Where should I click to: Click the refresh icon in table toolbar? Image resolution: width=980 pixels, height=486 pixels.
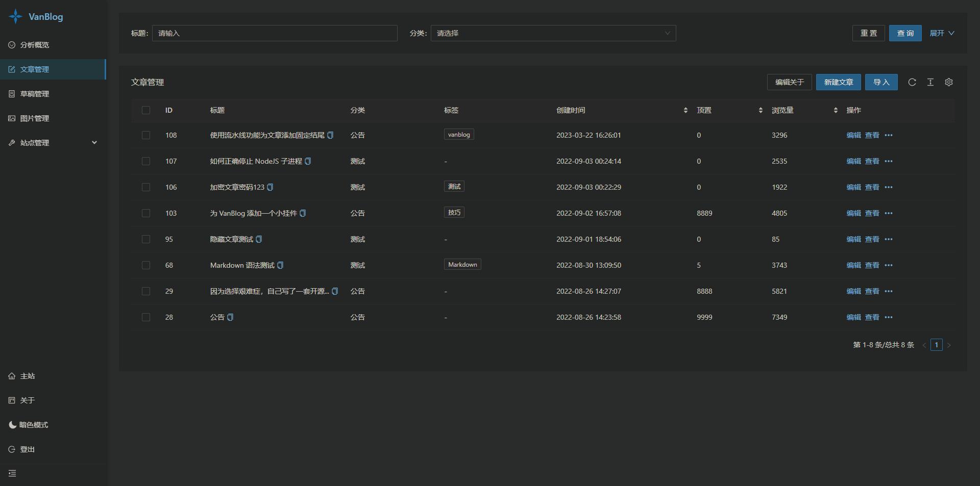pos(912,82)
